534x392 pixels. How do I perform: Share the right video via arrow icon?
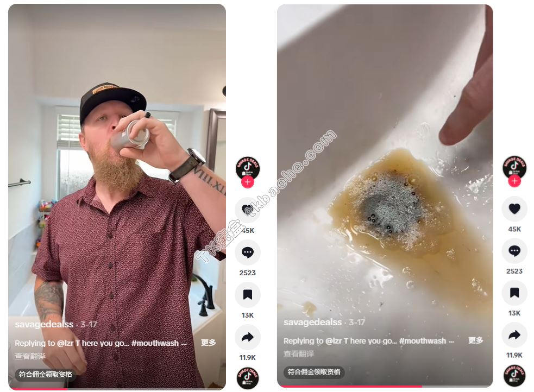514,335
